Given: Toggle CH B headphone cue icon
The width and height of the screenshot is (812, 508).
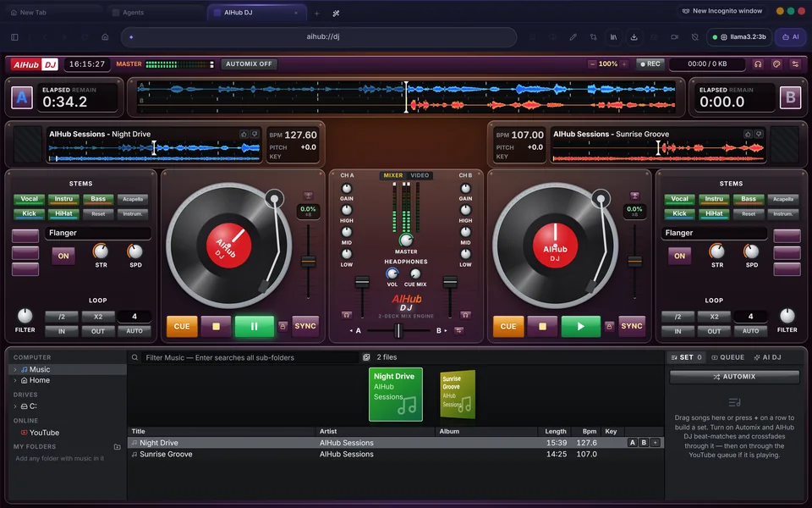Looking at the screenshot, I should (x=465, y=315).
